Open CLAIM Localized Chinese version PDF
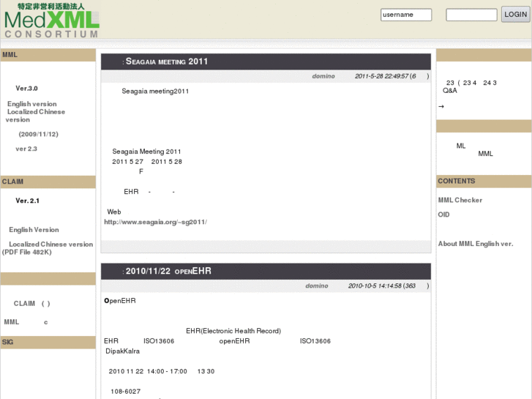The image size is (532, 399). (x=48, y=248)
